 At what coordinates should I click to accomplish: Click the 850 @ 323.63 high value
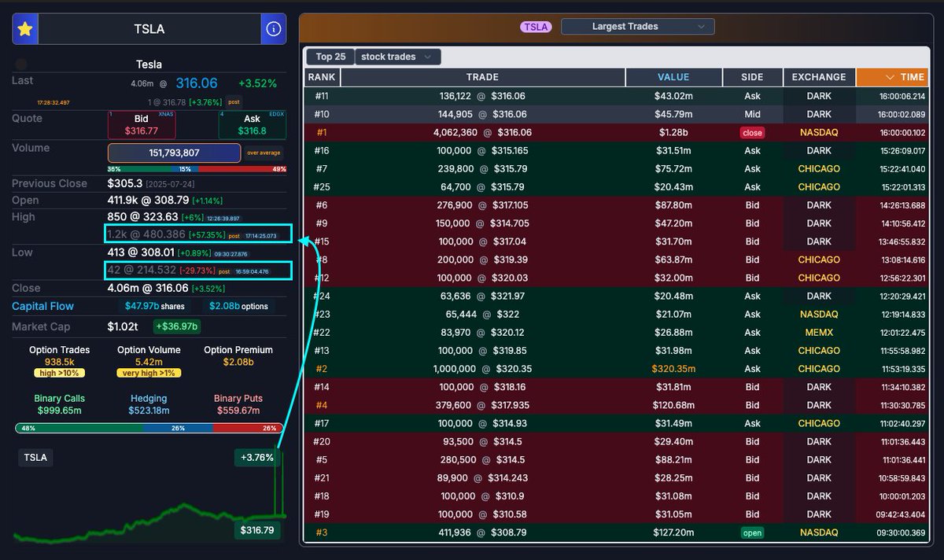pyautogui.click(x=143, y=217)
